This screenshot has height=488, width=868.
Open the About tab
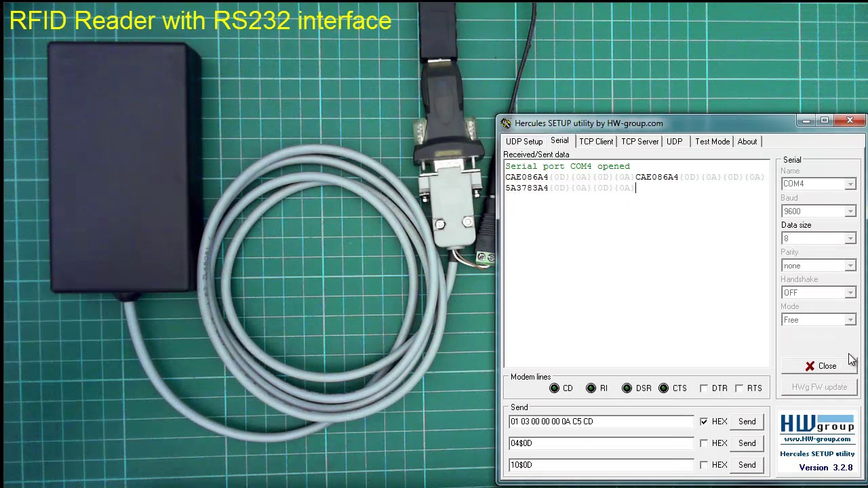747,142
